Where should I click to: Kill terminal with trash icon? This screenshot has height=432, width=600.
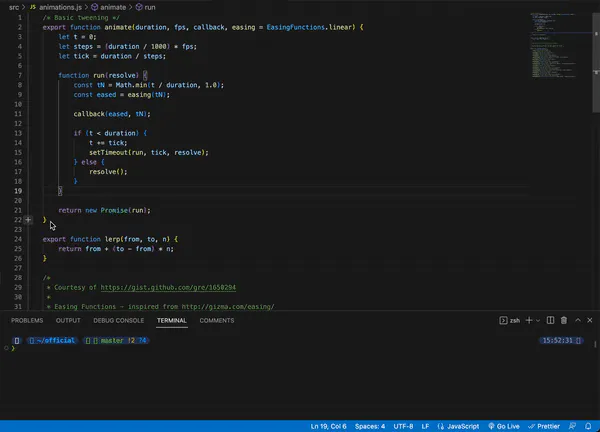[x=564, y=320]
